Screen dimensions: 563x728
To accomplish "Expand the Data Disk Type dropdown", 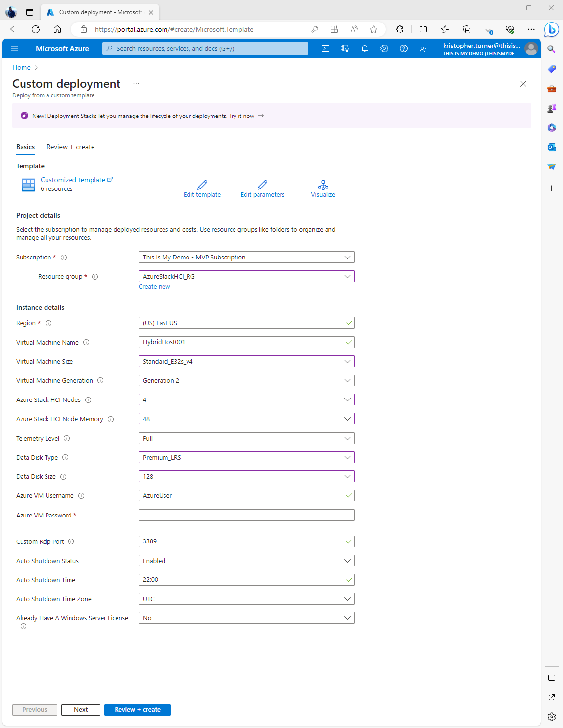I will pyautogui.click(x=246, y=457).
